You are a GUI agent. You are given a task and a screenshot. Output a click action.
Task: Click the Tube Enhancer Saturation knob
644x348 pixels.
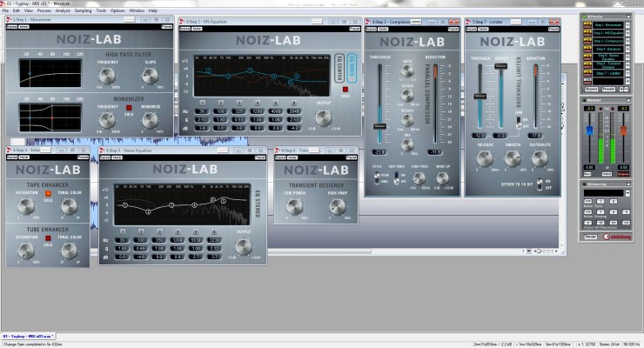(26, 251)
